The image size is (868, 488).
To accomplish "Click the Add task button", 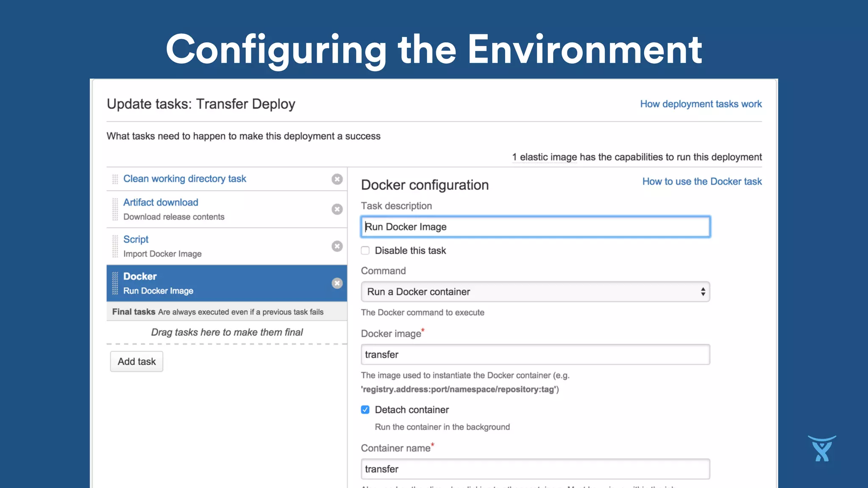I will (136, 361).
